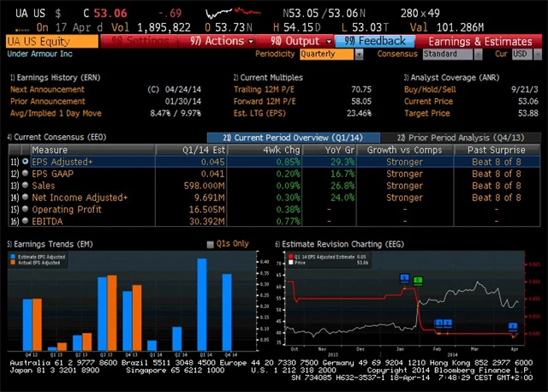Click the UA US Equity ticker field
The image size is (548, 392).
click(51, 41)
